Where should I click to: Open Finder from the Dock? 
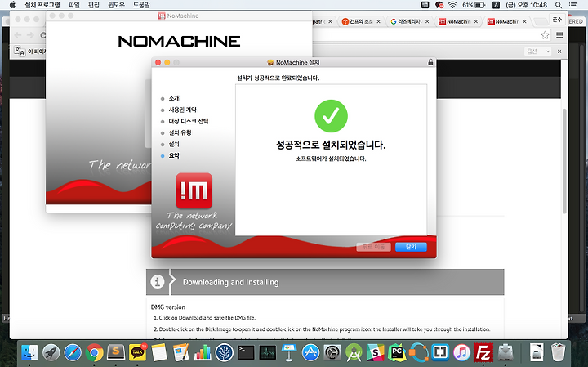point(29,353)
